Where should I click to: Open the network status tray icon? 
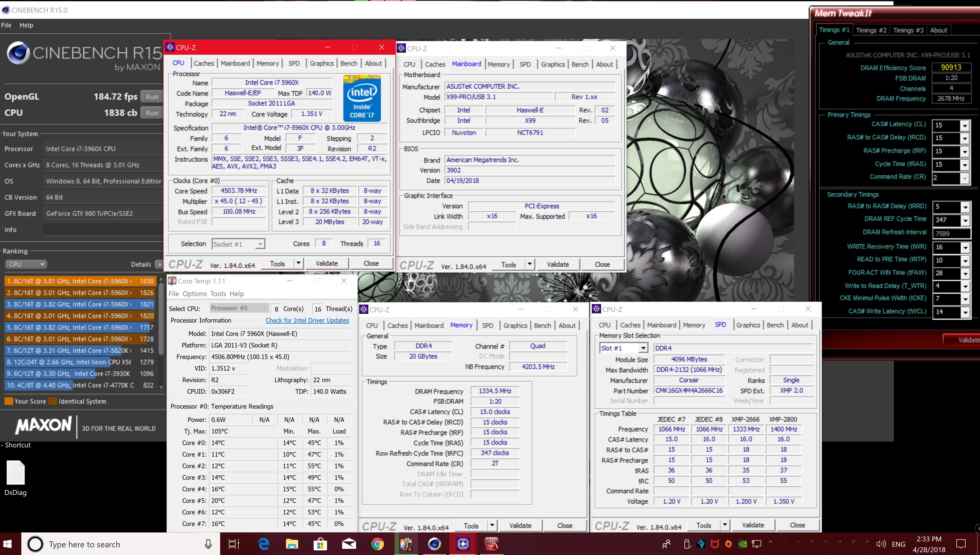756,544
